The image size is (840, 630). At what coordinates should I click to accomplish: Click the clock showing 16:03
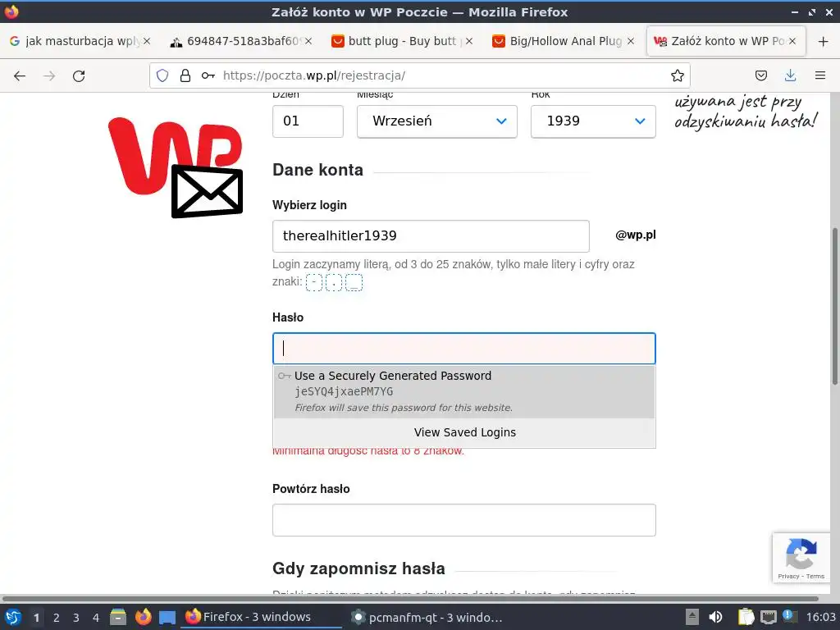(x=820, y=617)
